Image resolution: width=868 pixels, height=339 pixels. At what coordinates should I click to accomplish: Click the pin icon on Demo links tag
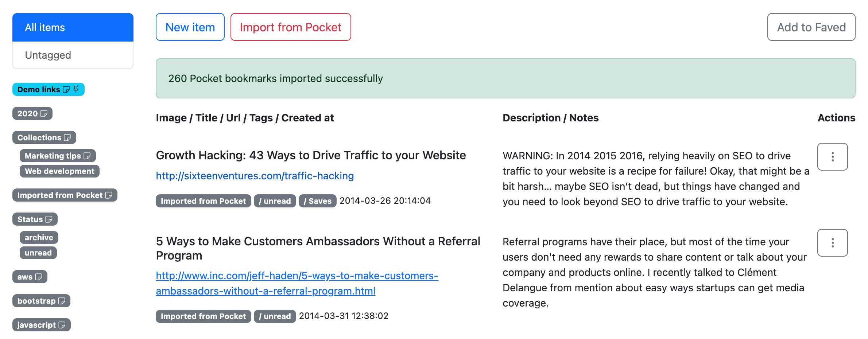point(76,89)
